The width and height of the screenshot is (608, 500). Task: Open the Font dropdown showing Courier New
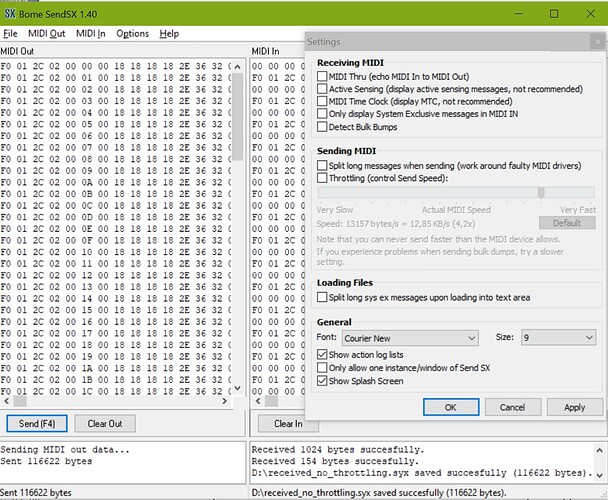click(410, 338)
